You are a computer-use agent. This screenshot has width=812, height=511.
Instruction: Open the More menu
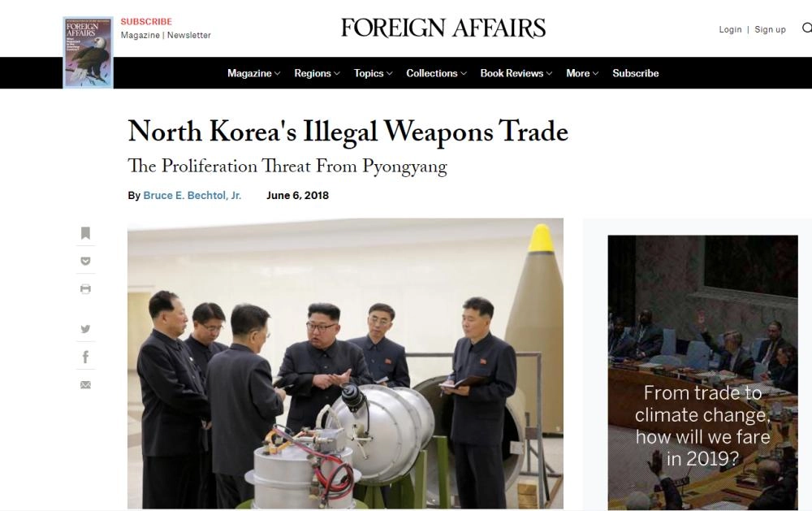[x=582, y=73]
